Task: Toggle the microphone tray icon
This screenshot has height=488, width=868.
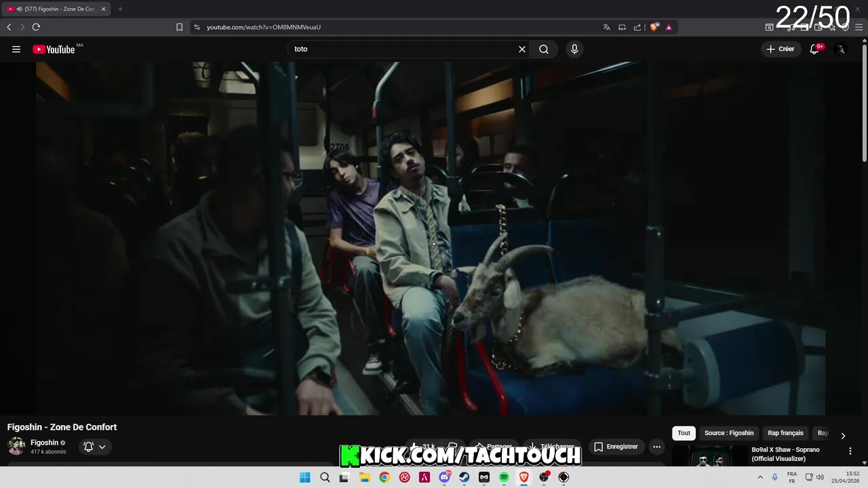Action: point(774,477)
